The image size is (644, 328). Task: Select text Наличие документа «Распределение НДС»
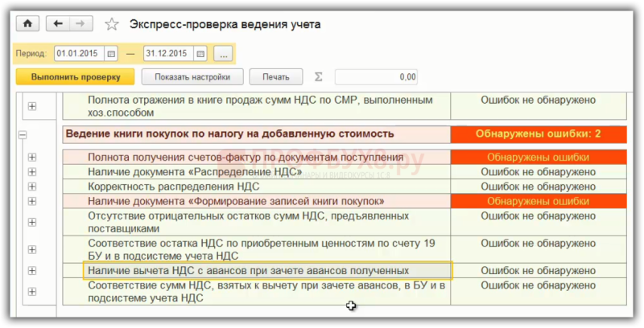point(195,172)
